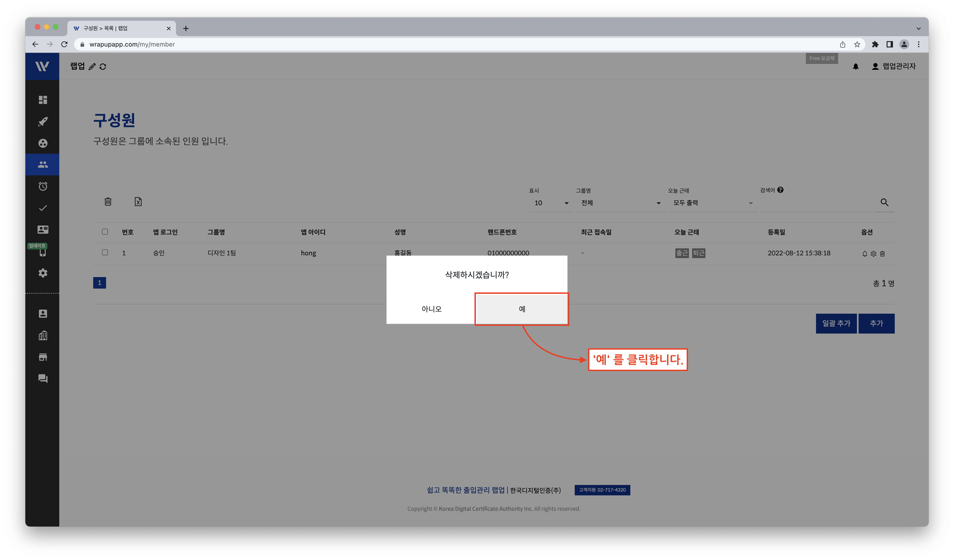Expand the 오늘 근태 dropdown showing 모두 출력

point(713,203)
